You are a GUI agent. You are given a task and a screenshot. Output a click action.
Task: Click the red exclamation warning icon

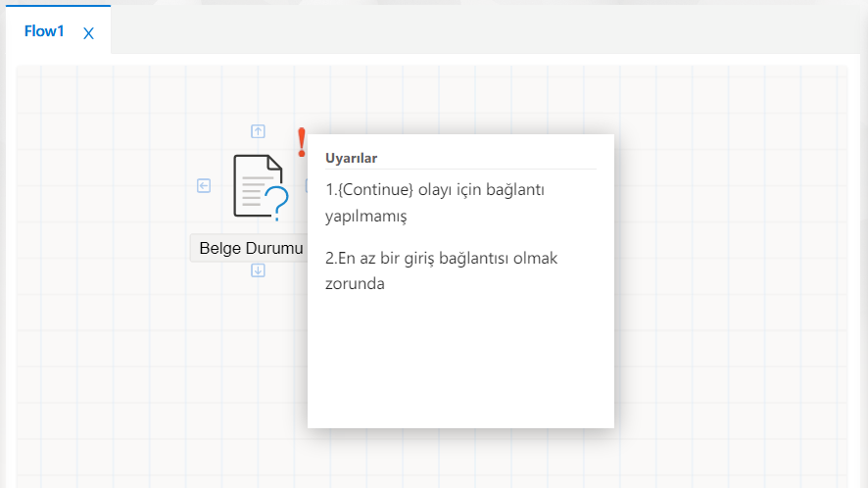[301, 143]
